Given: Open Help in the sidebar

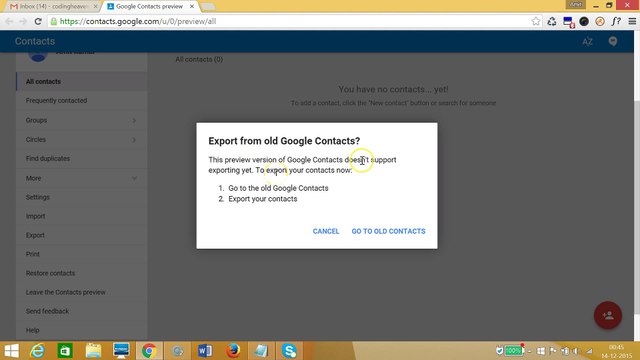Looking at the screenshot, I should (x=82, y=330).
